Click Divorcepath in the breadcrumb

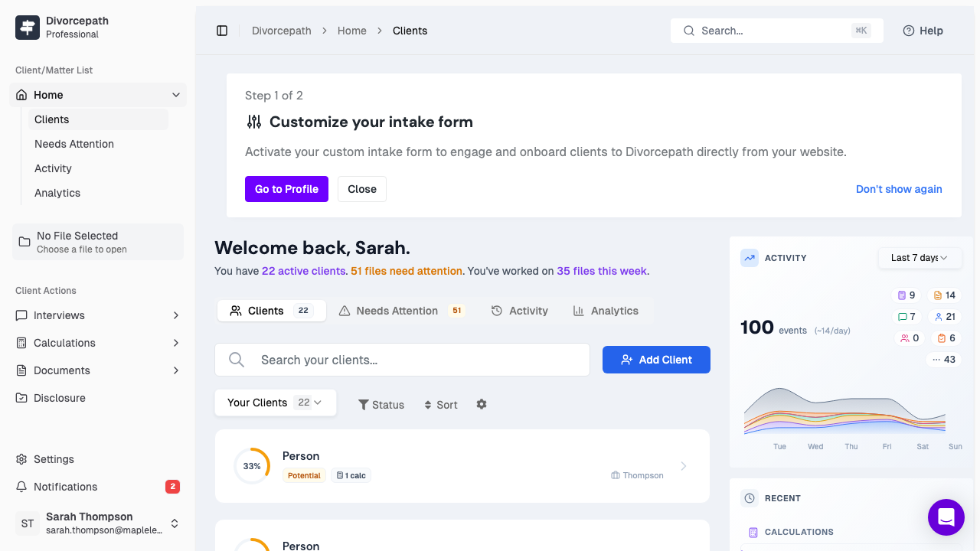click(282, 31)
